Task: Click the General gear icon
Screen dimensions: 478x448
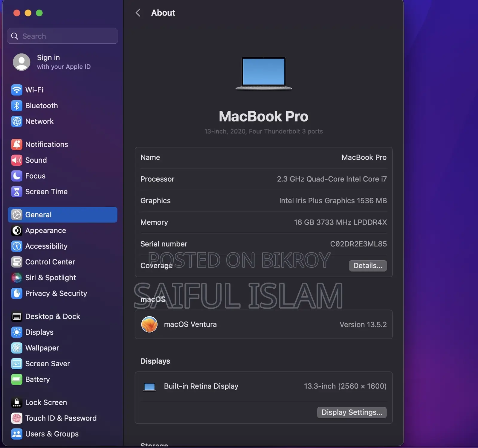Action: (17, 215)
